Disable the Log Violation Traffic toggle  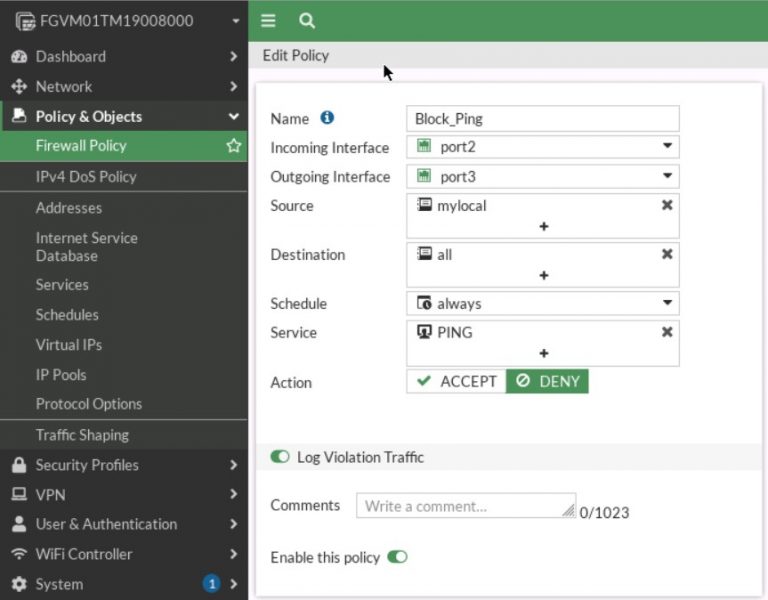(280, 457)
